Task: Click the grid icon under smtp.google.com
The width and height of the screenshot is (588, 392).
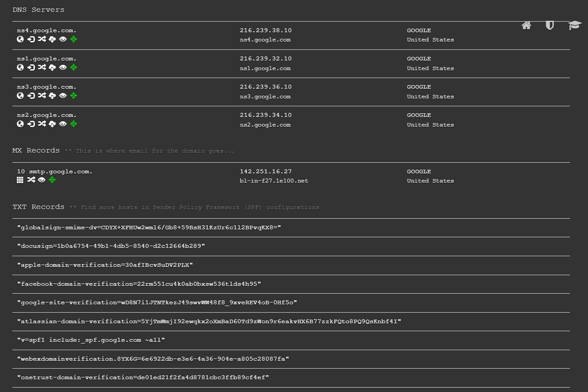Action: coord(20,180)
